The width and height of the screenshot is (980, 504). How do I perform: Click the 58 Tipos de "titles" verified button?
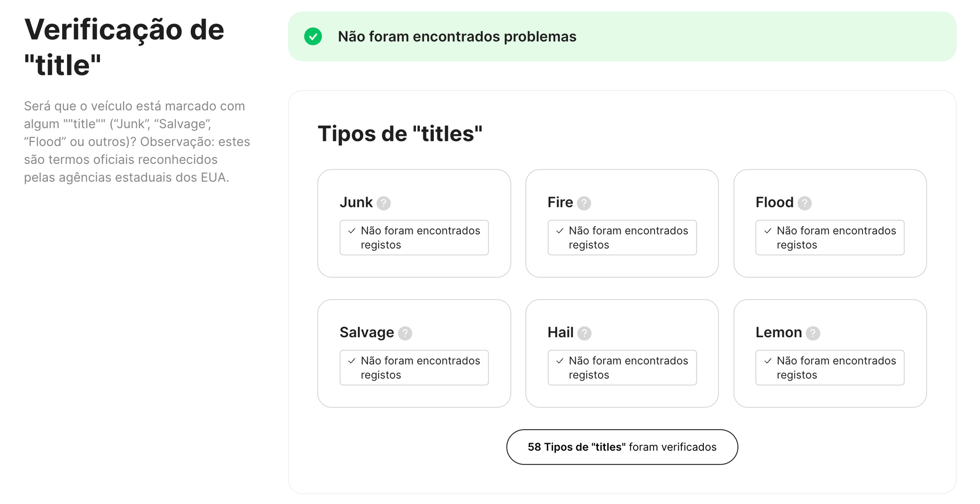point(622,447)
